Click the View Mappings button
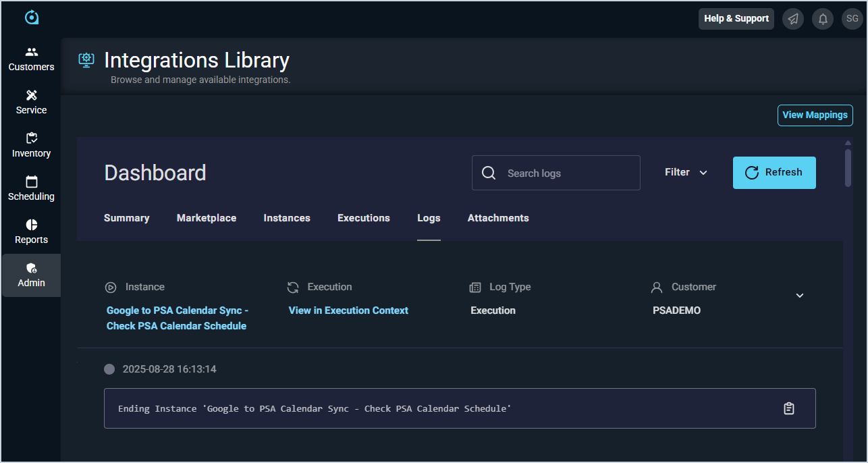868x463 pixels. click(815, 115)
